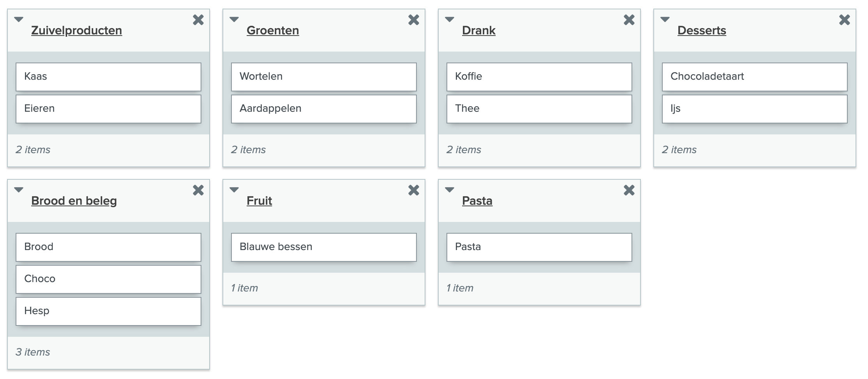Viewport: 868px width, 379px height.
Task: Click the Aardappelen item
Action: [x=324, y=109]
